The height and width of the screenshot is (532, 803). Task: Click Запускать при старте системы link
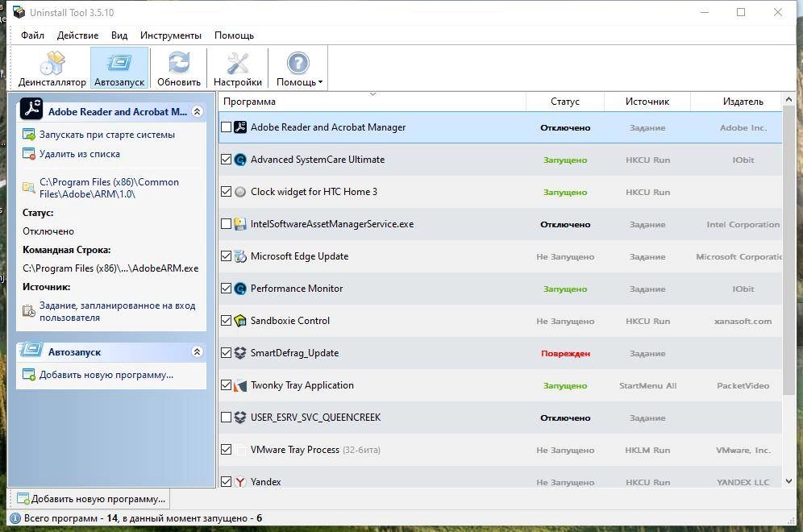pyautogui.click(x=107, y=135)
